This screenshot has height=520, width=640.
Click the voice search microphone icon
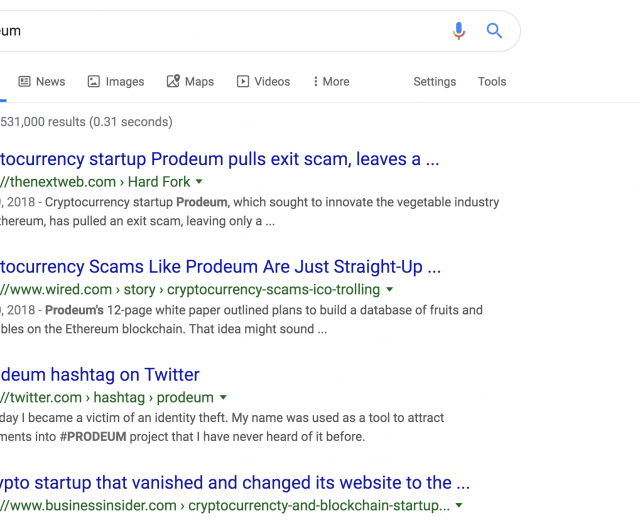point(458,31)
